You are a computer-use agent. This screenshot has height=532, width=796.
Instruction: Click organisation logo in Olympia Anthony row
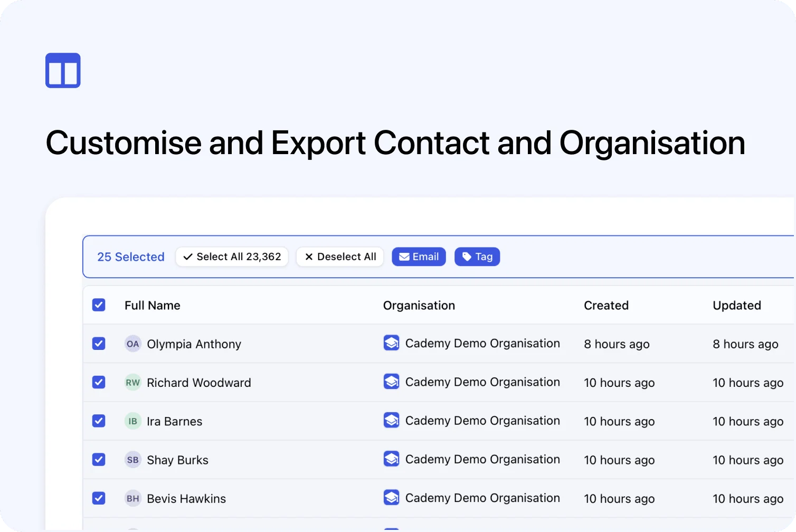coord(391,343)
